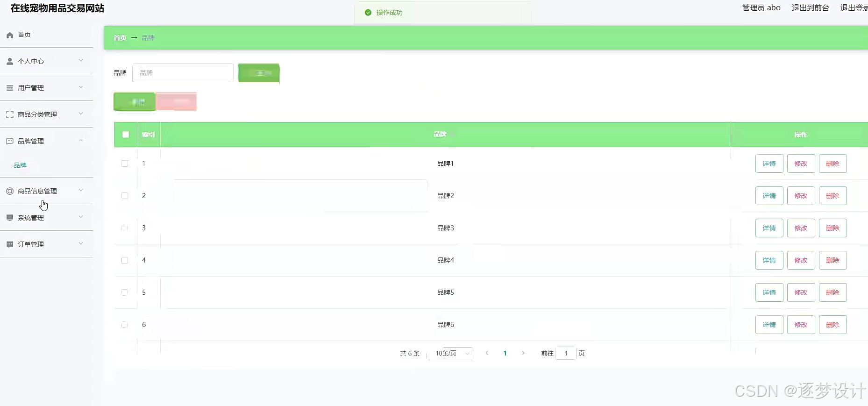The width and height of the screenshot is (868, 406).
Task: Open 系统管理 sidebar menu item
Action: pyautogui.click(x=47, y=218)
